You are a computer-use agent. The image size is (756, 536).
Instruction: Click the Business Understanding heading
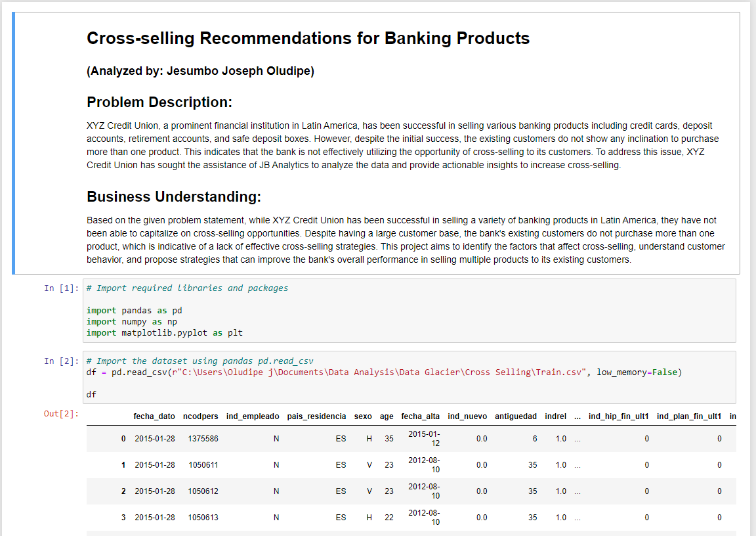(173, 197)
